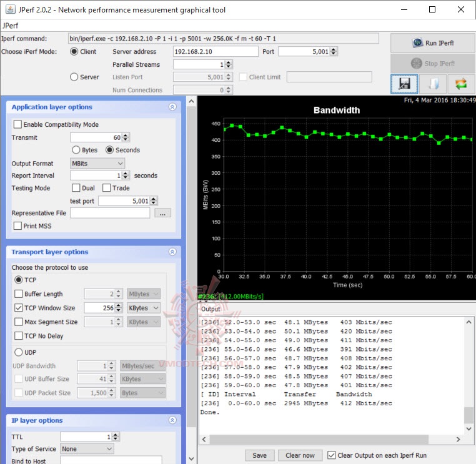The height and width of the screenshot is (464, 476).
Task: Select Client iPerf mode
Action: coord(74,52)
